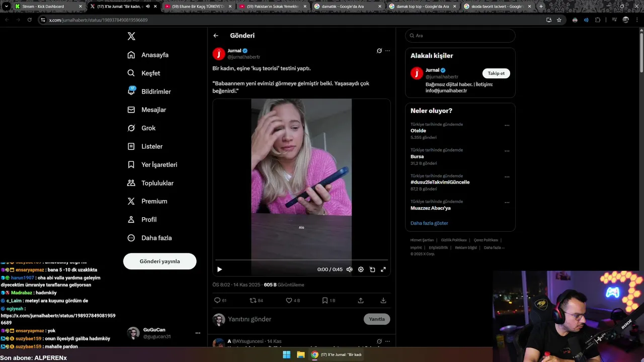Switch to the damak top top Google tab
Viewport: 644px width, 362px height.
(x=422, y=7)
